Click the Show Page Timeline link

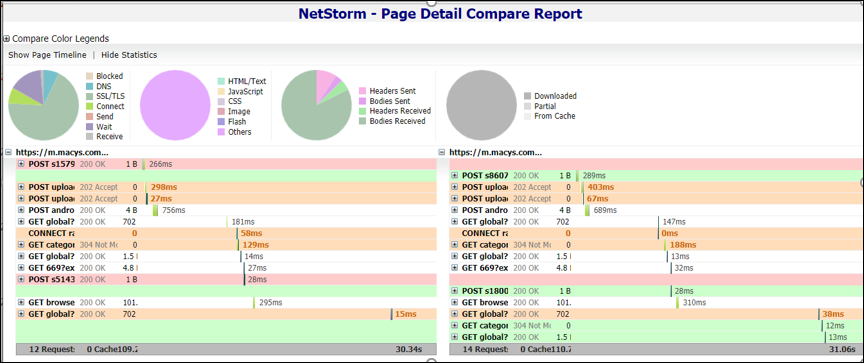[x=47, y=55]
